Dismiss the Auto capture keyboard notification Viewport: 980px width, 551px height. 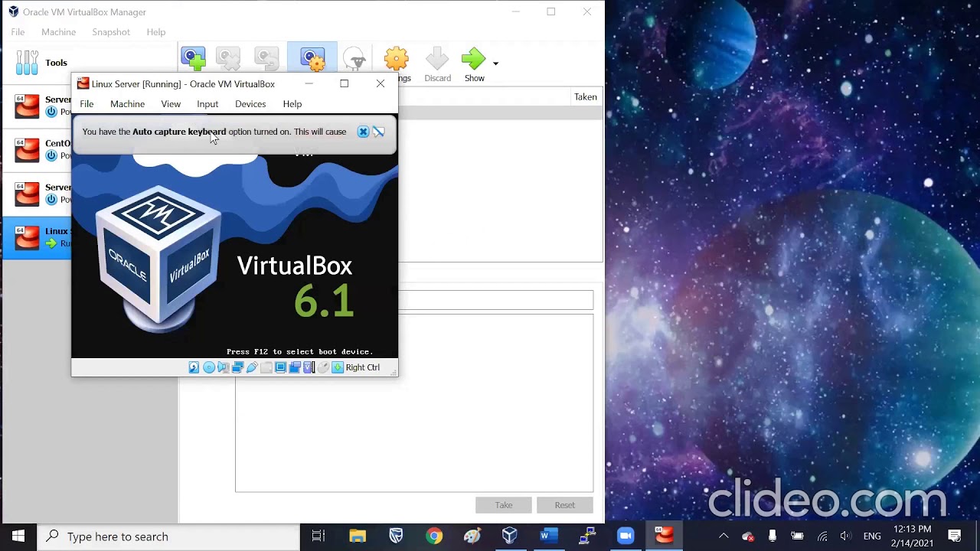pos(364,132)
